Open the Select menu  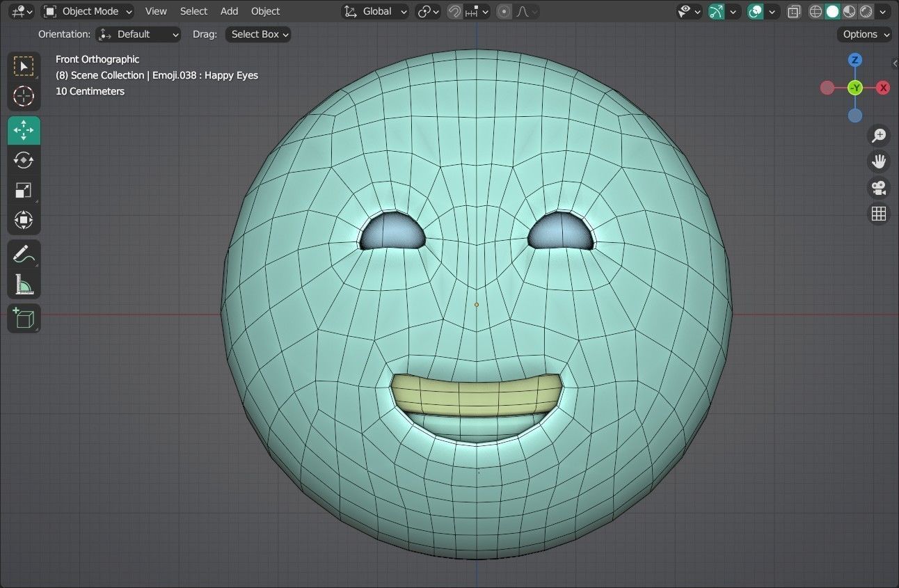pos(193,11)
